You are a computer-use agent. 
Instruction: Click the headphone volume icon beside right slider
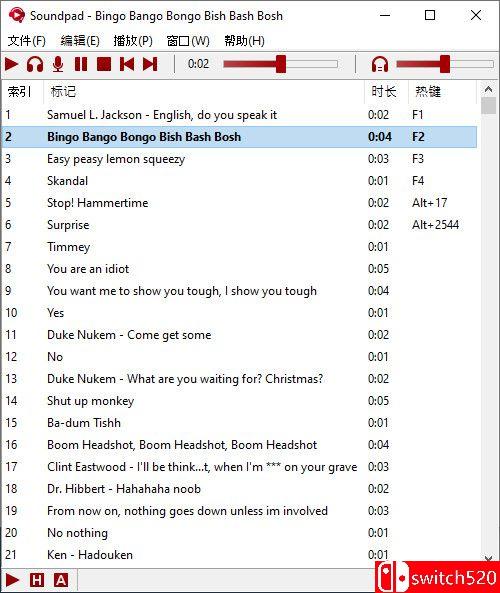pyautogui.click(x=380, y=64)
